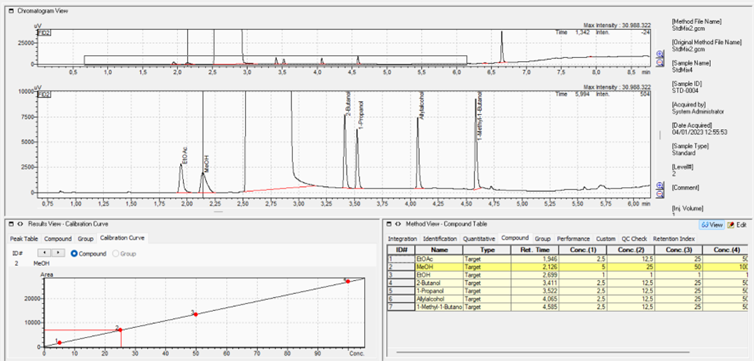Go to previous compound ID in calibration curve
The width and height of the screenshot is (754, 361).
click(44, 253)
